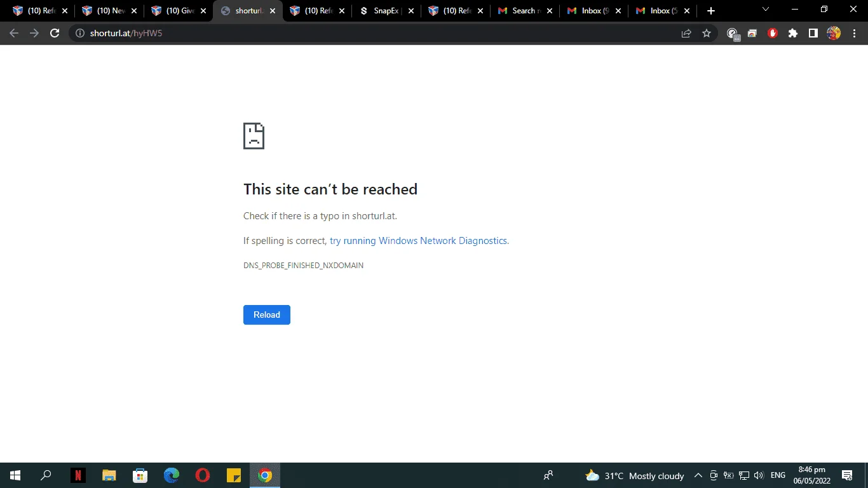
Task: Open the network tray icon
Action: (744, 475)
